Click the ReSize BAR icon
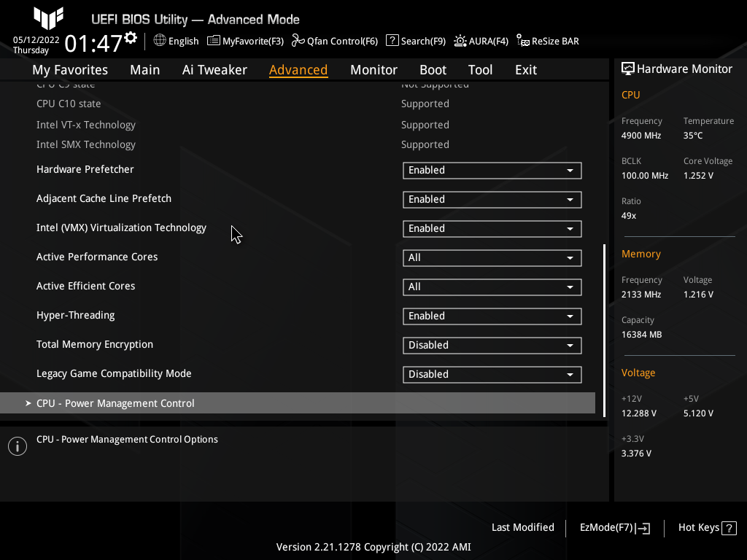Viewport: 747px width, 560px height. (522, 41)
